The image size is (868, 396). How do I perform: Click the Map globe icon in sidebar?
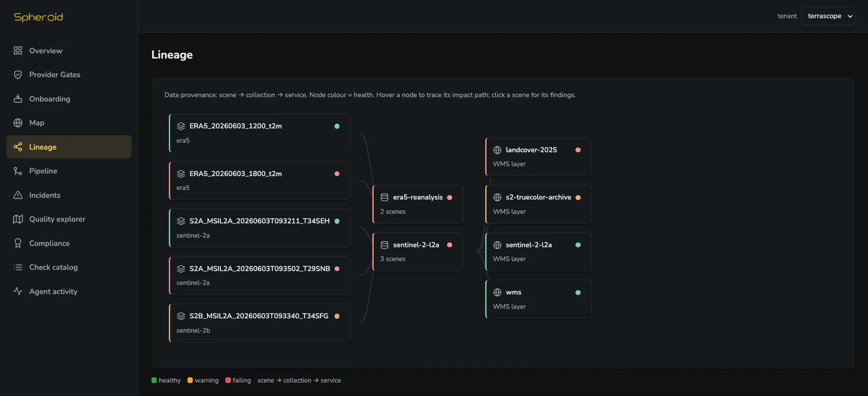18,123
